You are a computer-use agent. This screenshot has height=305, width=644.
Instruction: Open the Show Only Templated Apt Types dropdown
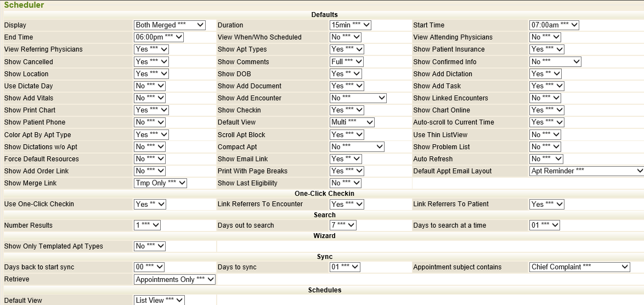coord(150,246)
